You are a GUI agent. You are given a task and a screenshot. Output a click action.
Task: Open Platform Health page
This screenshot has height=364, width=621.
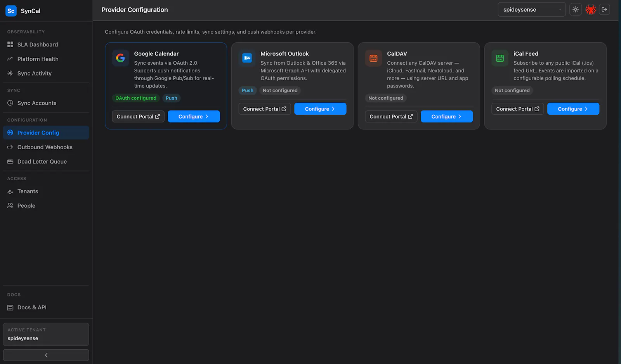point(46,59)
